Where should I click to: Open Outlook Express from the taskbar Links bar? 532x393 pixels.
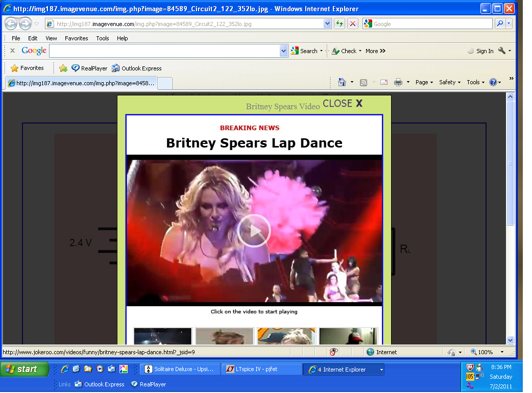click(100, 384)
